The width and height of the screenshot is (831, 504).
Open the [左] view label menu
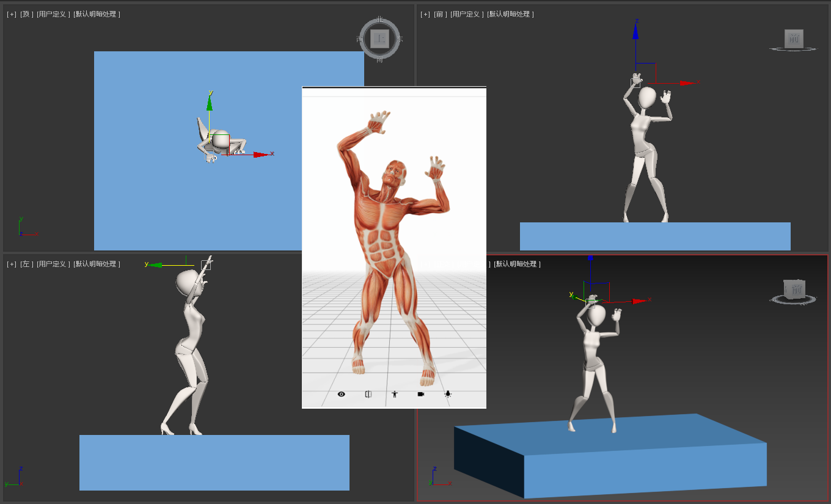26,264
